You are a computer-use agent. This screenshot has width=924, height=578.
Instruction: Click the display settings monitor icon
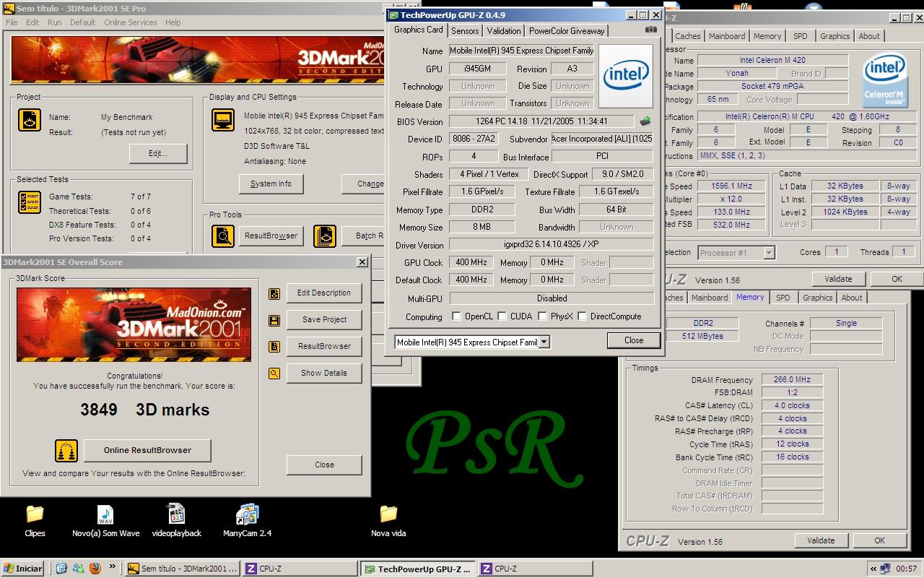[223, 120]
